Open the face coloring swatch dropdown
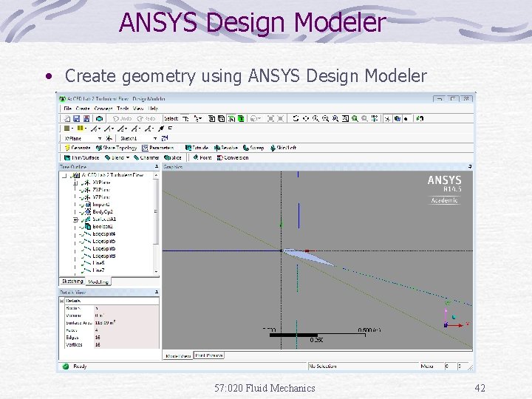The height and width of the screenshot is (399, 532). pos(69,129)
